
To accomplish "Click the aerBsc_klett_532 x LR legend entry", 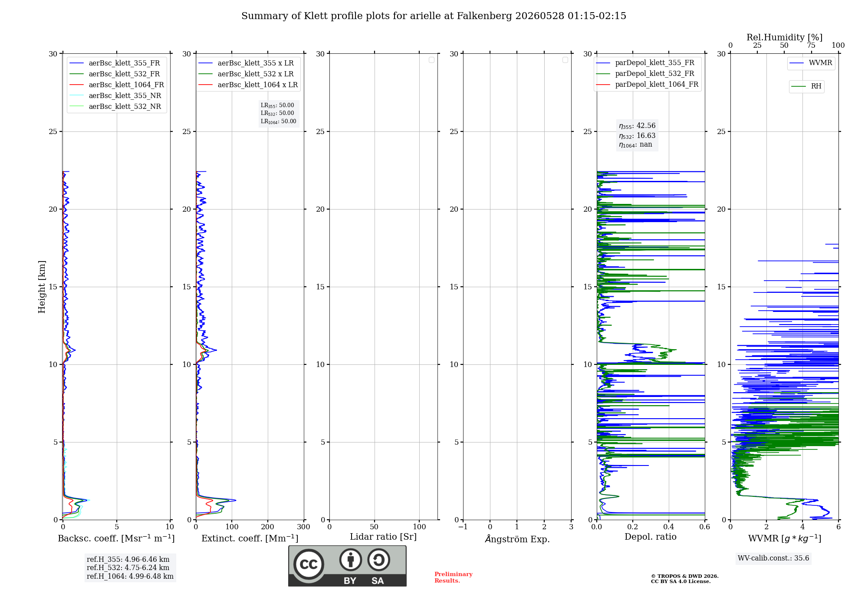I will click(247, 74).
